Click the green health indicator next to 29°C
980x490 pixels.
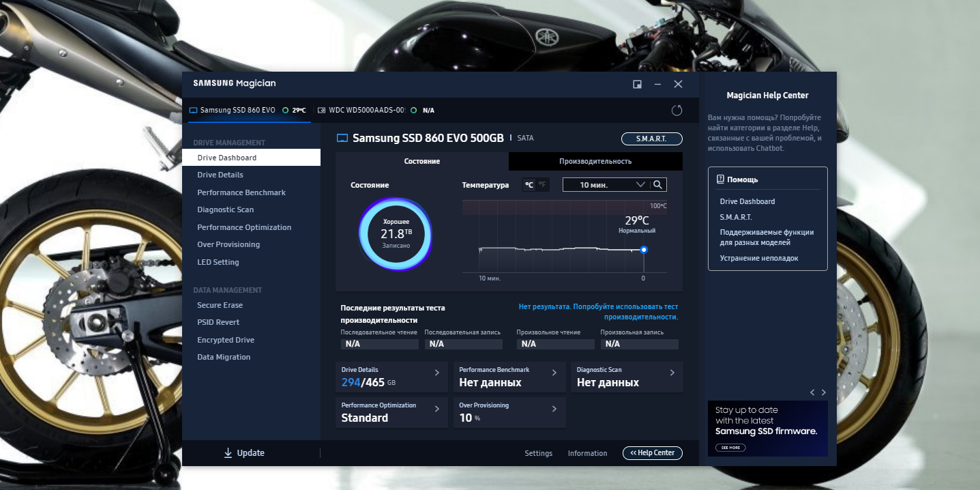coord(286,109)
